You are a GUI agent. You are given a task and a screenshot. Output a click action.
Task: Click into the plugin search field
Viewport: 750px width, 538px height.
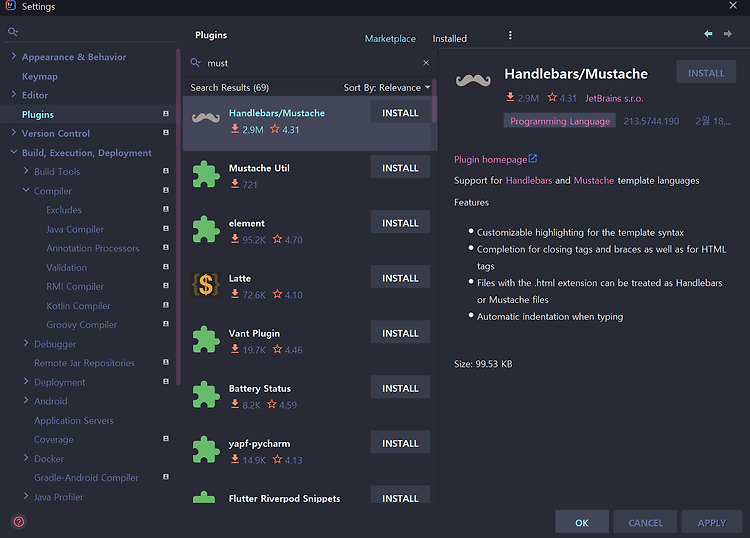311,63
